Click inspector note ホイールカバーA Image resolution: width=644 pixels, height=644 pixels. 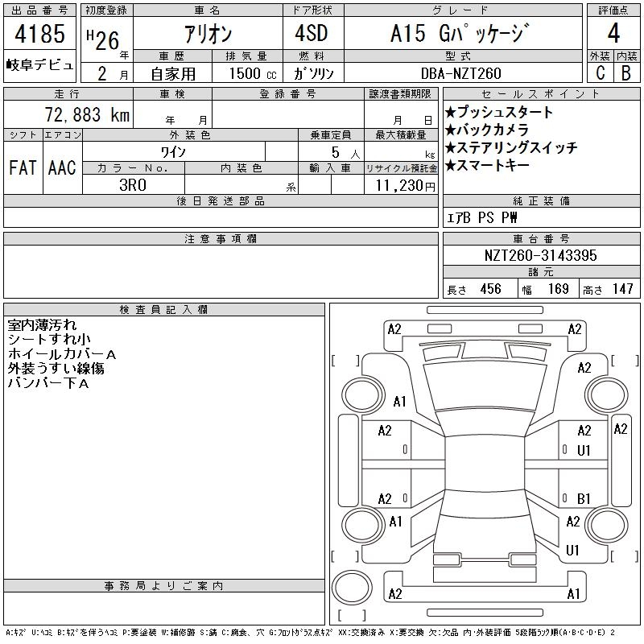62,354
